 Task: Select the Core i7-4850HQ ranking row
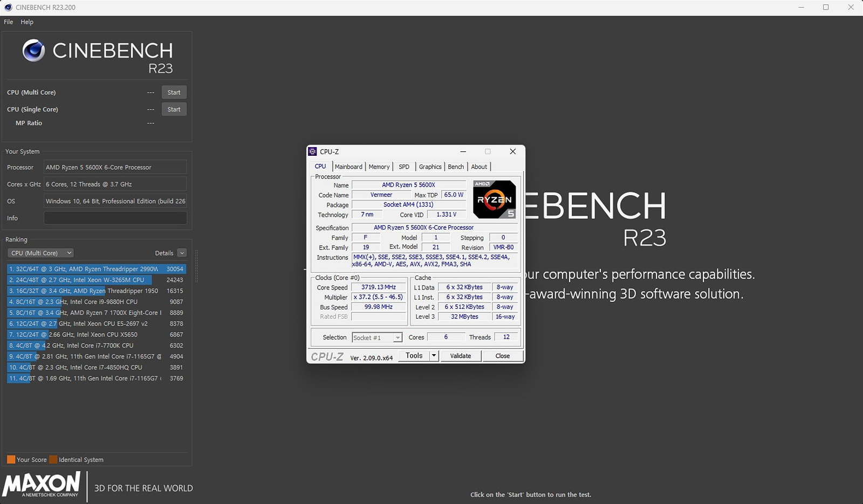point(97,367)
